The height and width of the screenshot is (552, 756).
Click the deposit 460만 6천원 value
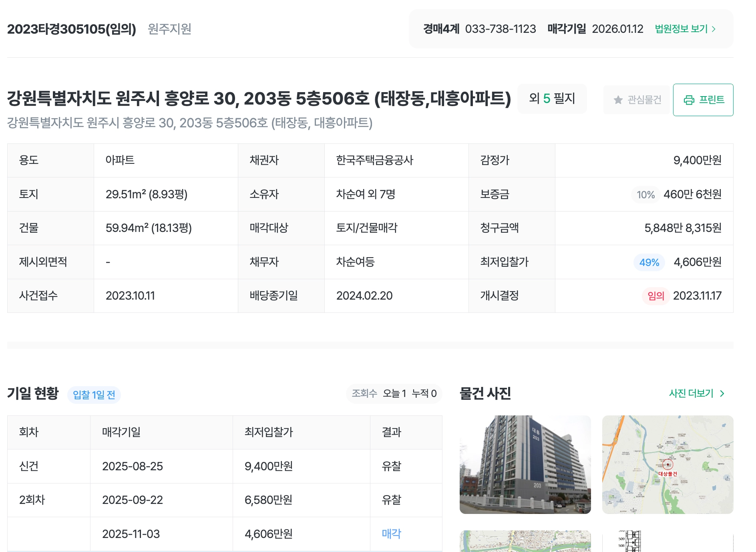pyautogui.click(x=692, y=194)
